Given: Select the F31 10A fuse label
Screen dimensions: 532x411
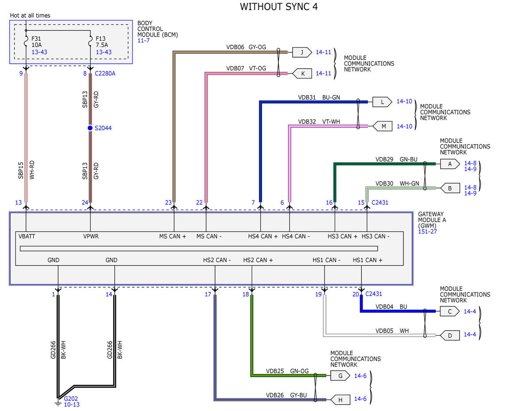Looking at the screenshot, I should (x=36, y=42).
